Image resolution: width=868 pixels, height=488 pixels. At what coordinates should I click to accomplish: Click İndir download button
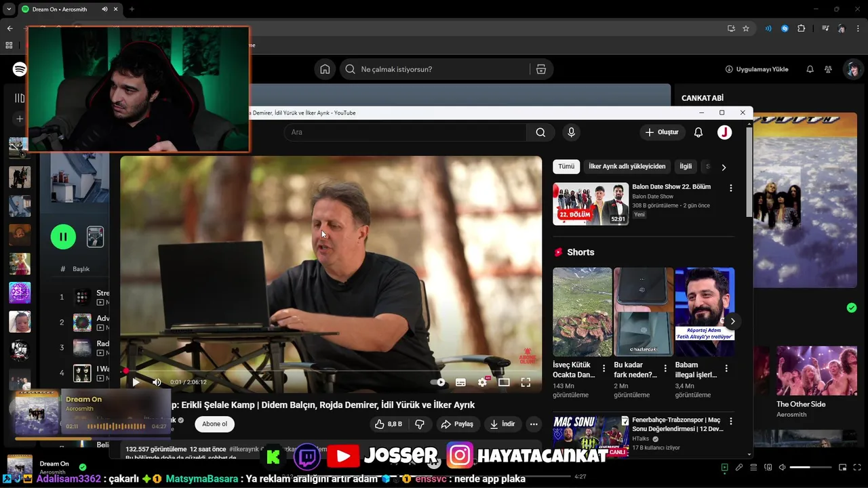click(x=502, y=424)
